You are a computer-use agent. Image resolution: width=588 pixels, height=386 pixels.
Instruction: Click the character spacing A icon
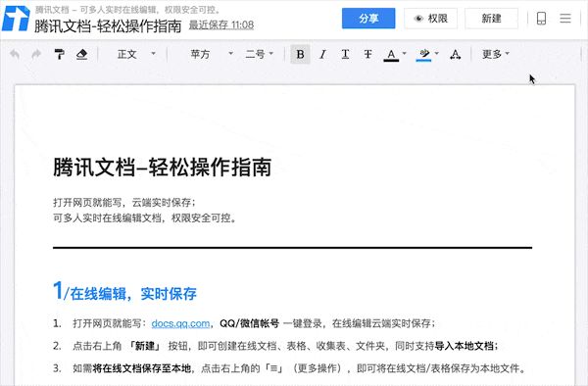pyautogui.click(x=455, y=54)
